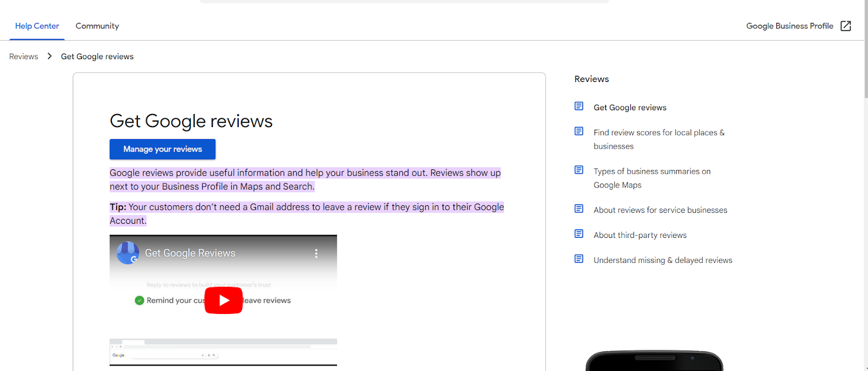This screenshot has height=371, width=868.
Task: Open 'Get Google reviews' sidebar article
Action: pos(630,108)
